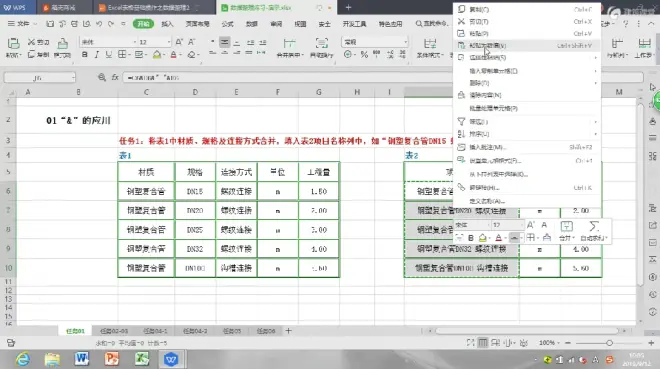Click the Bold button in the floating mini toolbar
The width and height of the screenshot is (660, 369).
pos(471,238)
